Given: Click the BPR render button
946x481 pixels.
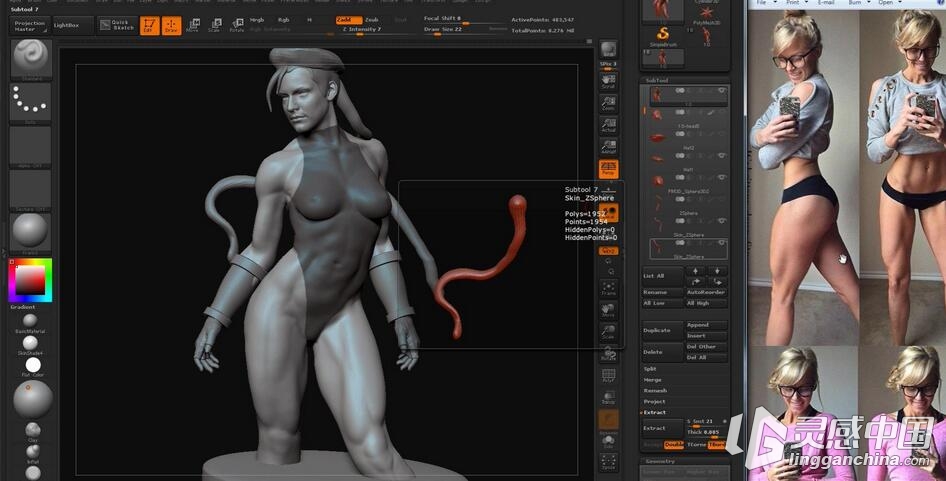Looking at the screenshot, I should 609,49.
